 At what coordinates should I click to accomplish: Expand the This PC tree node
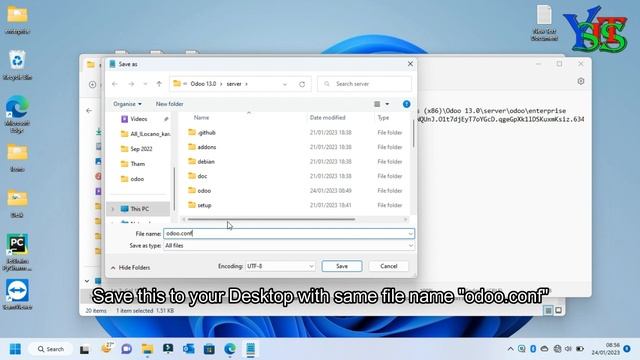click(x=113, y=209)
